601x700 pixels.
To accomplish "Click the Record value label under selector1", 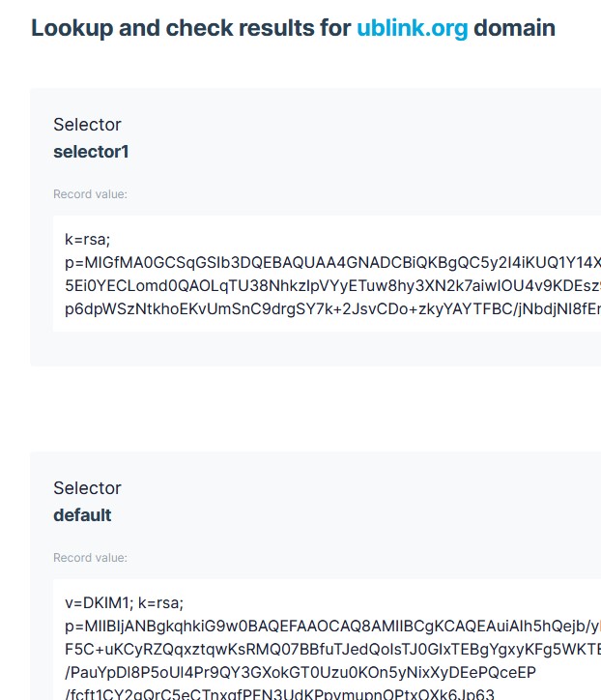I will pyautogui.click(x=90, y=194).
